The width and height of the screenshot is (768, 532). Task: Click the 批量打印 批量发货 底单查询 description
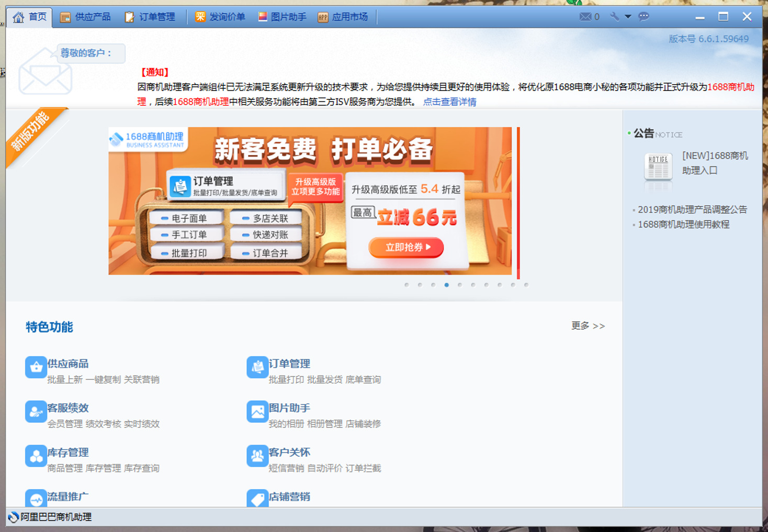pyautogui.click(x=325, y=380)
